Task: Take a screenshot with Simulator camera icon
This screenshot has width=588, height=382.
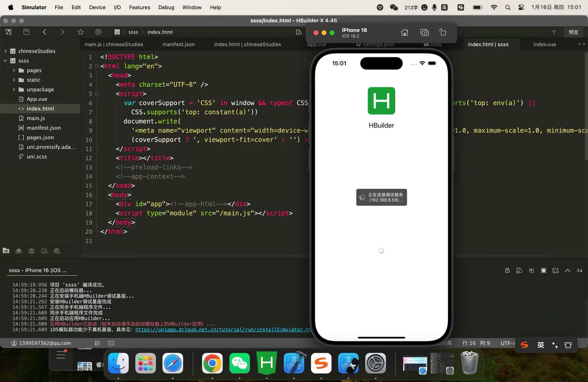Action: (424, 33)
